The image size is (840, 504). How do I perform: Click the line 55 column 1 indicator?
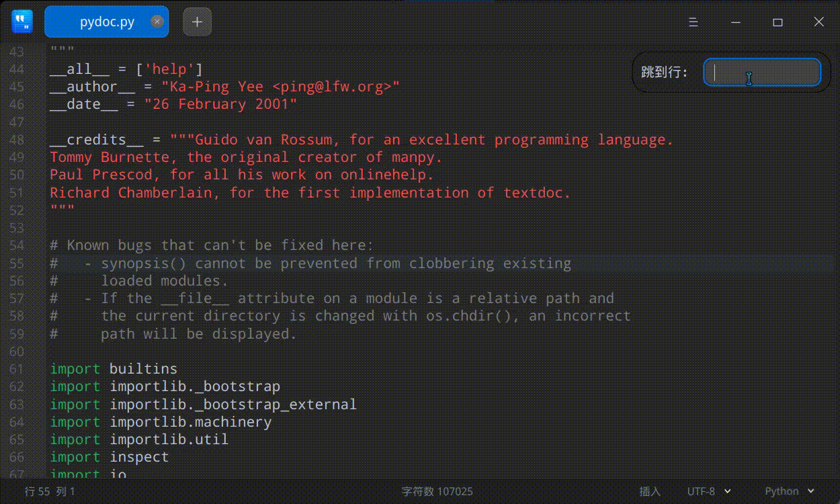[50, 491]
